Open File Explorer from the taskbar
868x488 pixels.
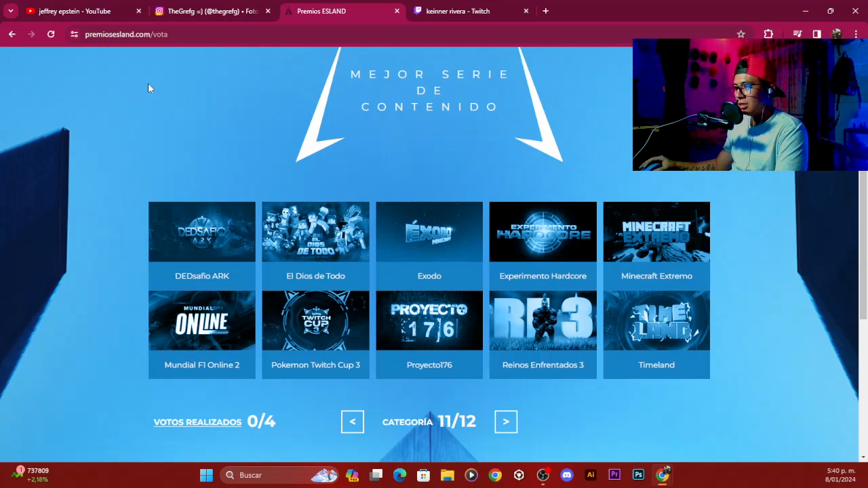pos(448,475)
